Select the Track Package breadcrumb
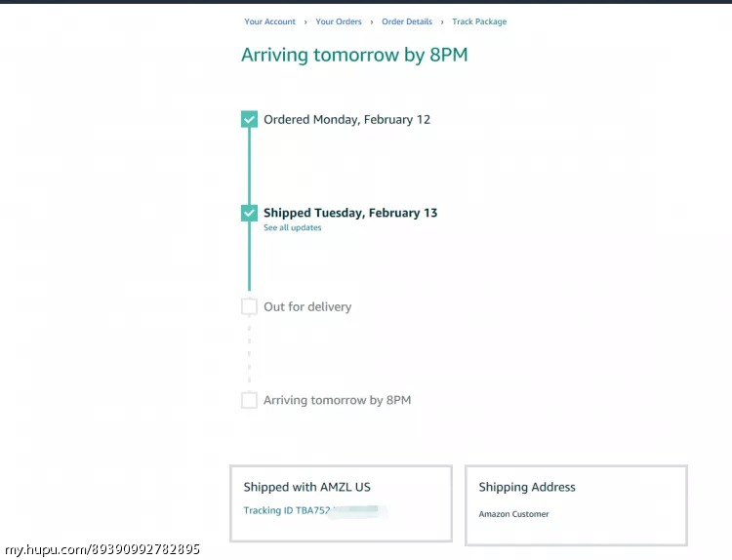The height and width of the screenshot is (560, 732). tap(479, 21)
